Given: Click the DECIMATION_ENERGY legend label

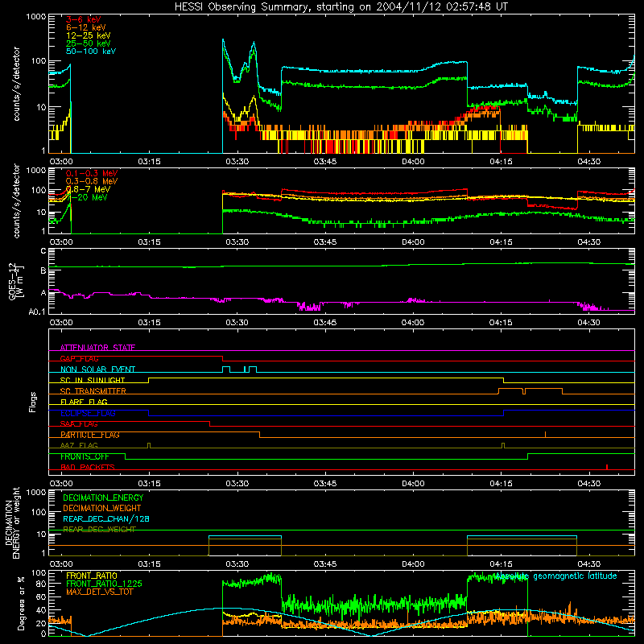Looking at the screenshot, I should pyautogui.click(x=103, y=497).
